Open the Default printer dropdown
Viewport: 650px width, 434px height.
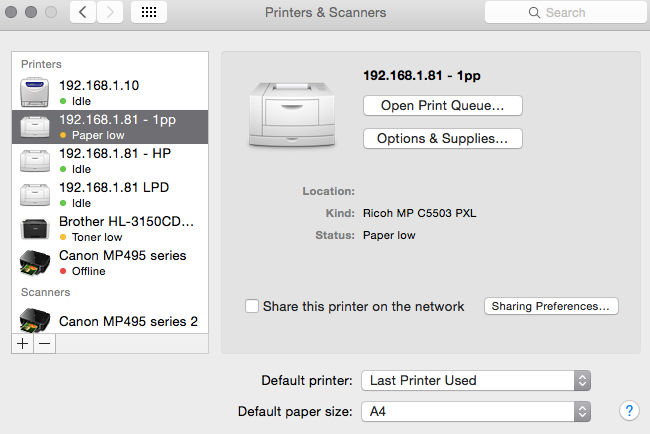(476, 380)
